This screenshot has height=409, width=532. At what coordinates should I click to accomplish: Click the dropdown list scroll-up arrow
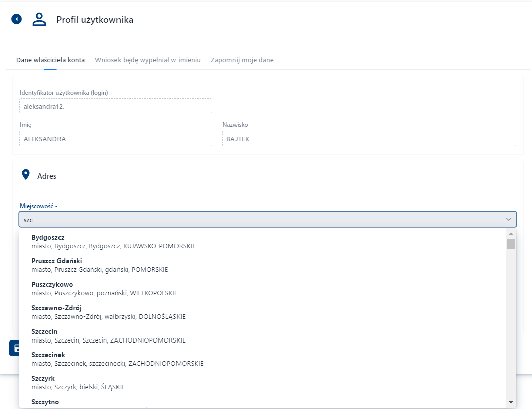click(x=511, y=234)
